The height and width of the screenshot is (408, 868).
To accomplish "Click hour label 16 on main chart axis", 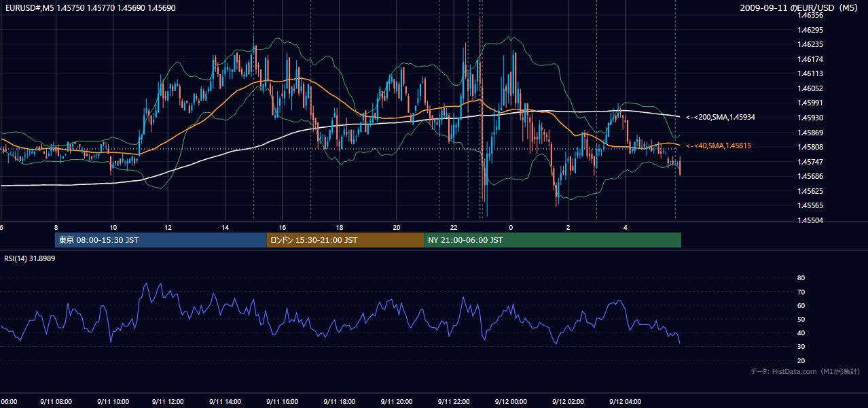I will pos(283,227).
